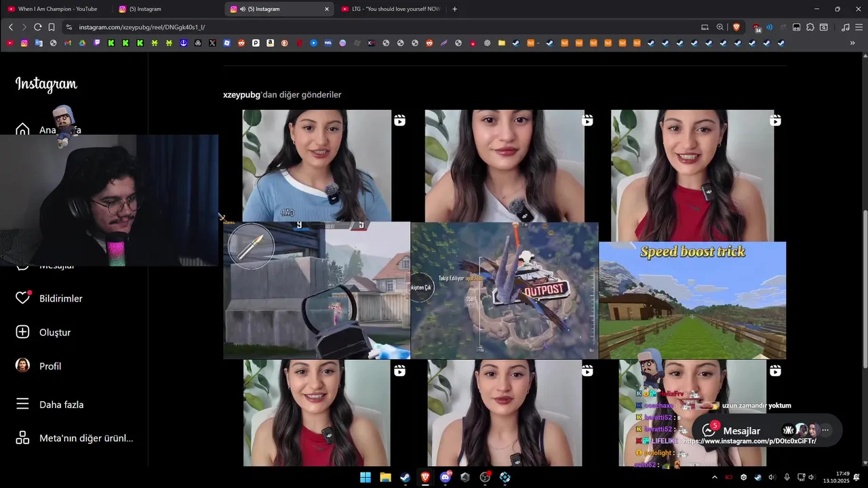Open the media playlist music note icon
The height and width of the screenshot is (488, 868).
(845, 27)
